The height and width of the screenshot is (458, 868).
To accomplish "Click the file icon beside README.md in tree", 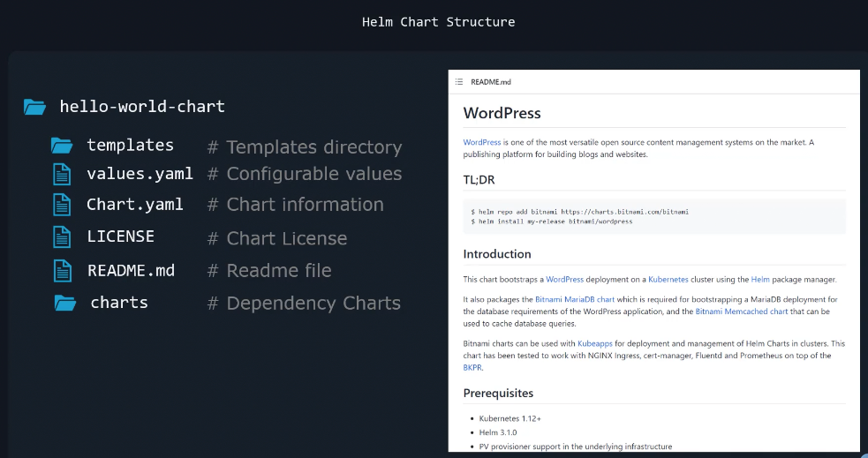I will (61, 270).
